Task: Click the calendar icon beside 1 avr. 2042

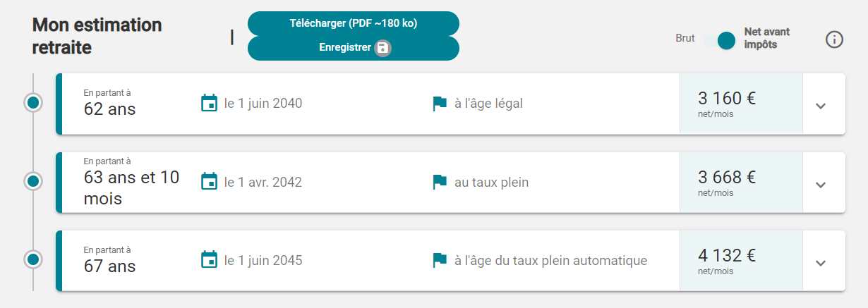Action: 209,182
